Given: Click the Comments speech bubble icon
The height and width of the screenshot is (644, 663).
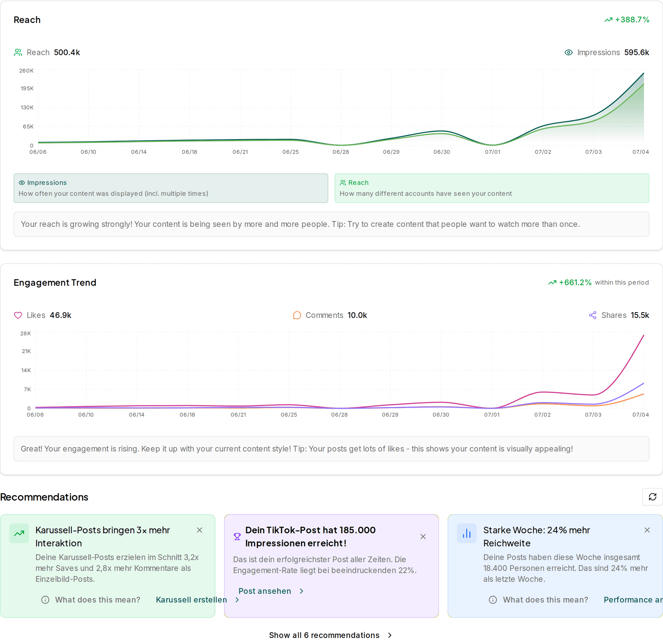Looking at the screenshot, I should [x=297, y=315].
